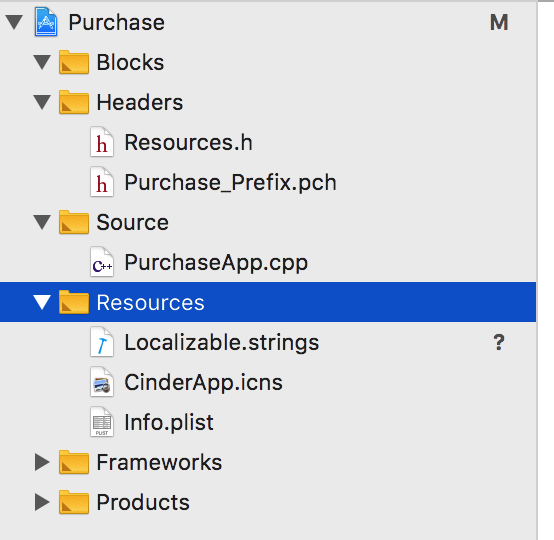Collapse the Purchase project root

click(14, 22)
